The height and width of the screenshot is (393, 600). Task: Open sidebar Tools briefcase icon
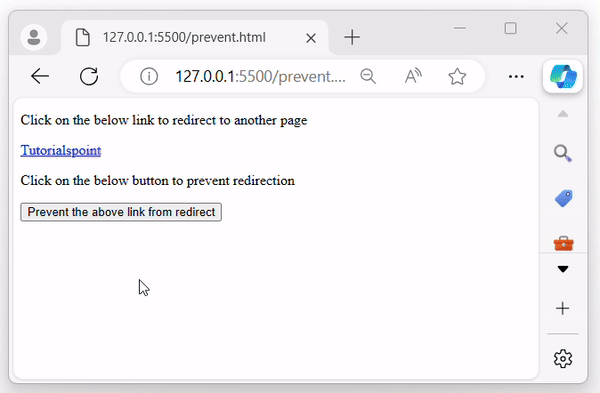point(563,243)
